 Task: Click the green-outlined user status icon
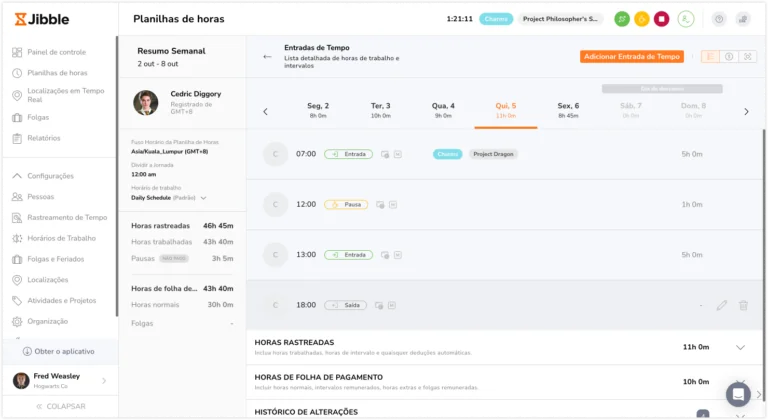point(686,19)
